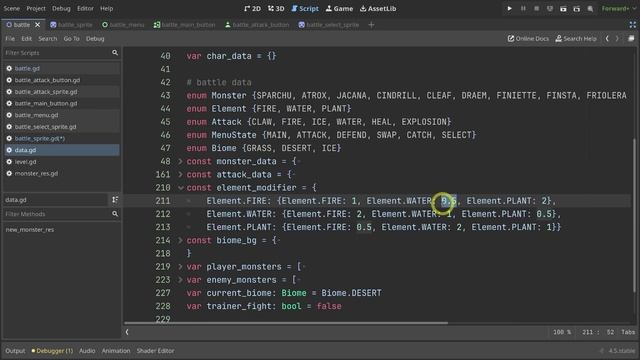Expand the attack_data code fold
640x360 pixels.
180,174
